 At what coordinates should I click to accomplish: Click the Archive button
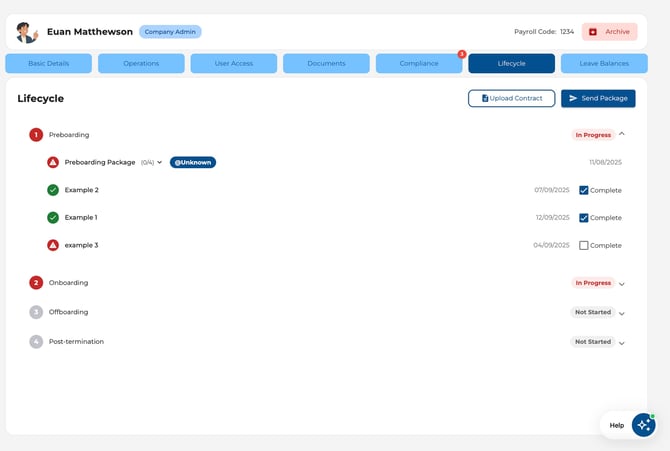pos(609,32)
